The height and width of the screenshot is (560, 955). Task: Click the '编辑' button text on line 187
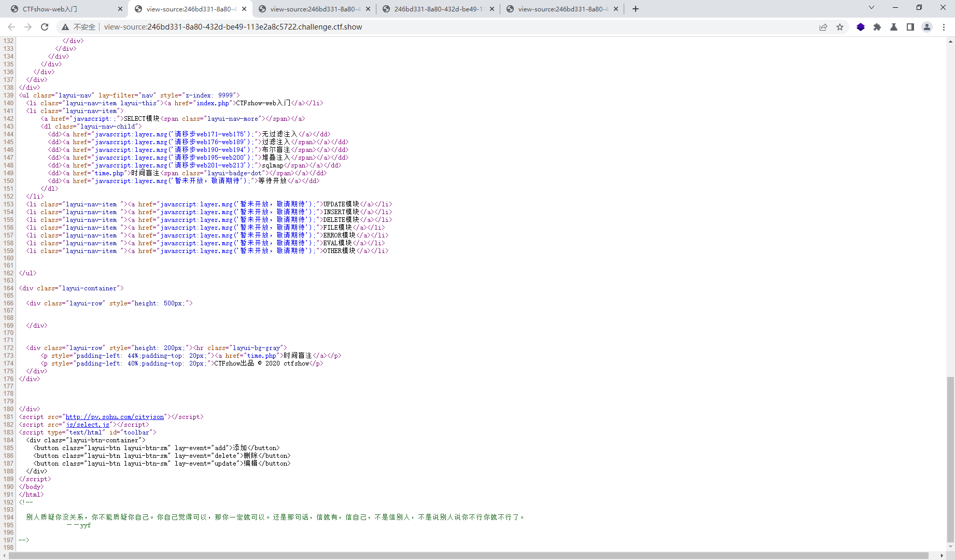point(251,464)
